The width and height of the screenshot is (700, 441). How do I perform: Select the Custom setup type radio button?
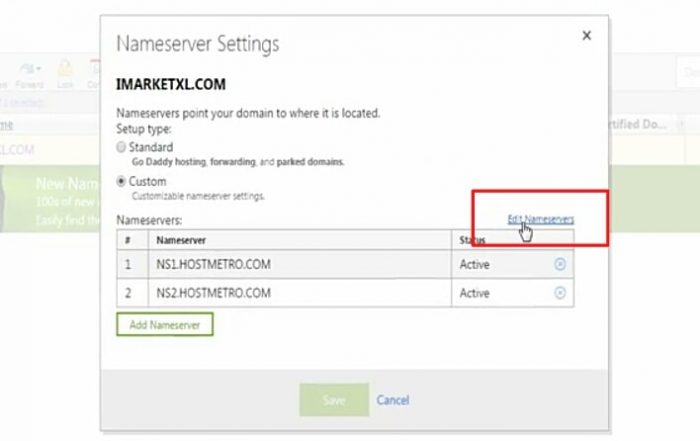coord(121,181)
